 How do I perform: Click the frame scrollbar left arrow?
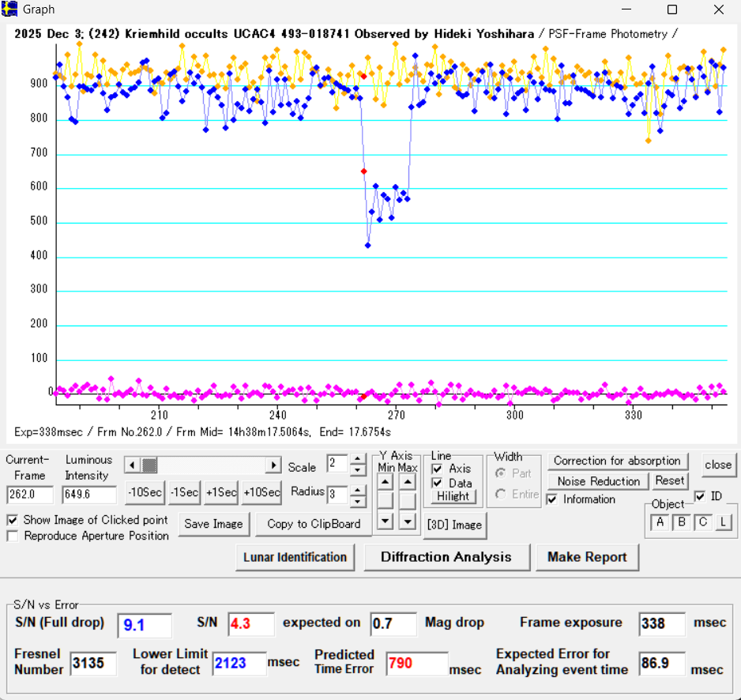(132, 465)
